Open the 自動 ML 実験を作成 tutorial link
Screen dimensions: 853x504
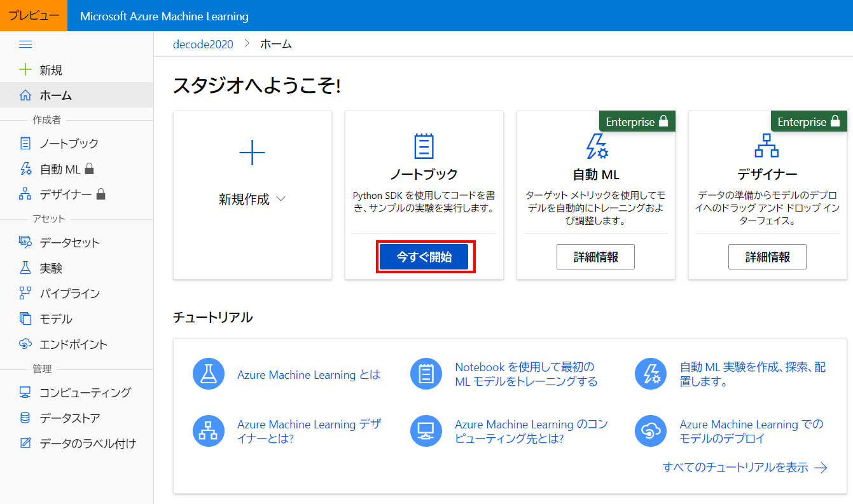(x=752, y=374)
